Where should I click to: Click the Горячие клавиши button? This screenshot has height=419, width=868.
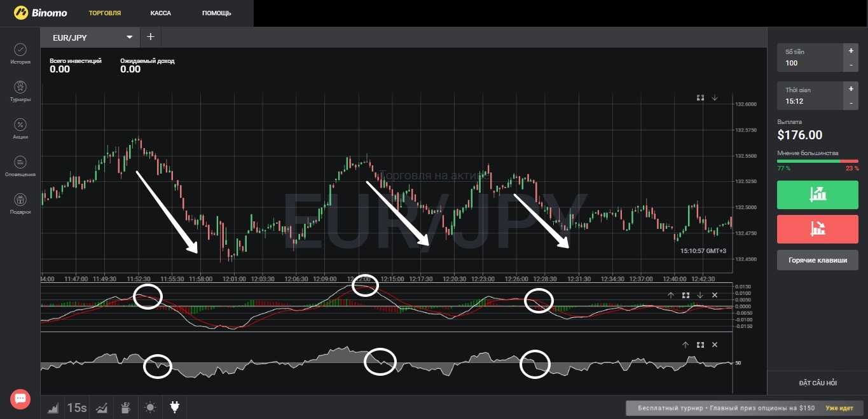(x=817, y=260)
